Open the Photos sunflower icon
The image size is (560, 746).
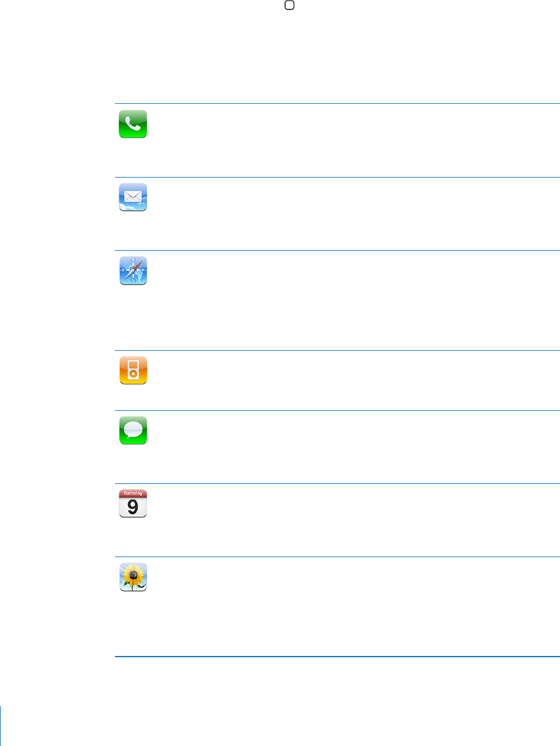[133, 577]
